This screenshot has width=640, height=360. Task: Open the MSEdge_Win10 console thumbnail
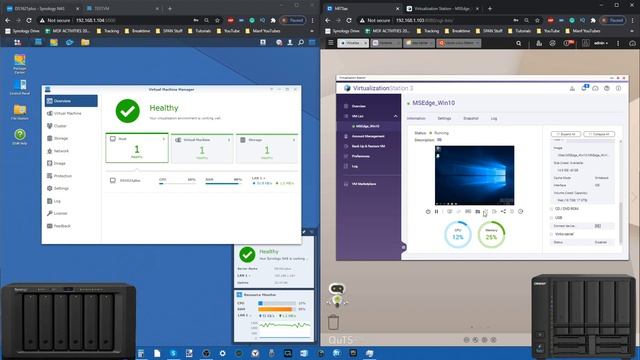coord(474,175)
